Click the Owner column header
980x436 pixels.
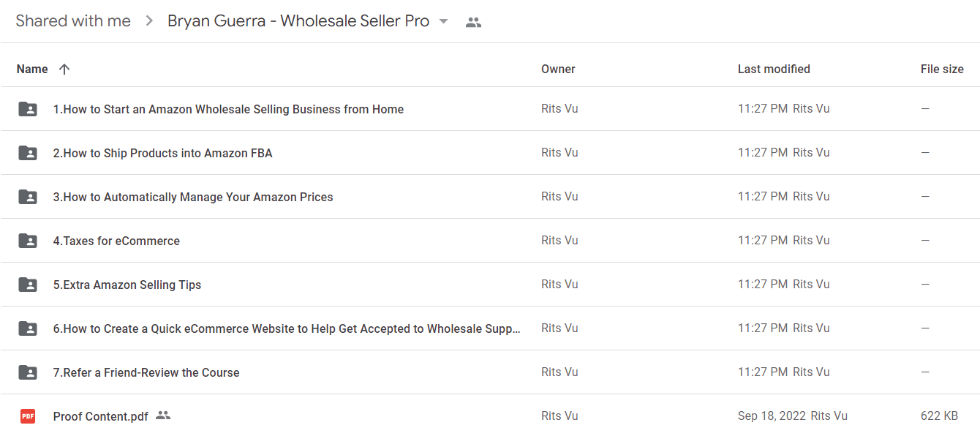click(558, 69)
